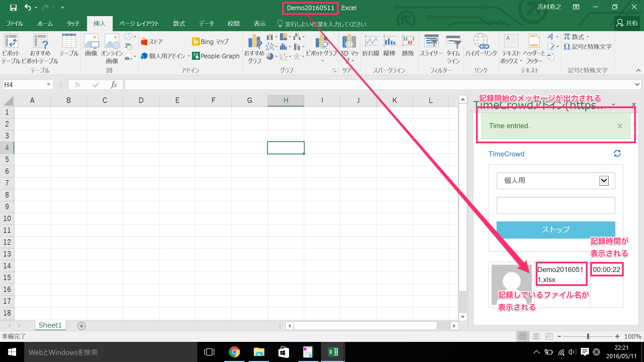Switch to Page Layout view

(536, 336)
